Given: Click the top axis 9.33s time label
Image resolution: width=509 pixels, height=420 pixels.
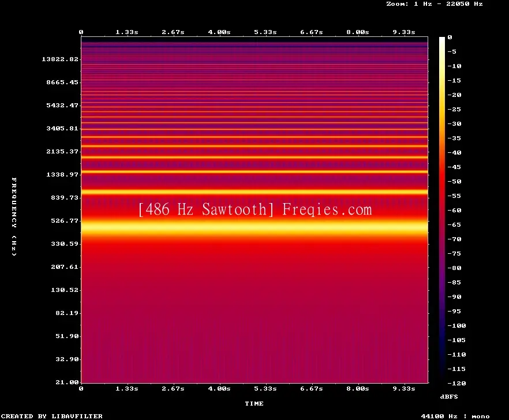Looking at the screenshot, I should pos(404,32).
